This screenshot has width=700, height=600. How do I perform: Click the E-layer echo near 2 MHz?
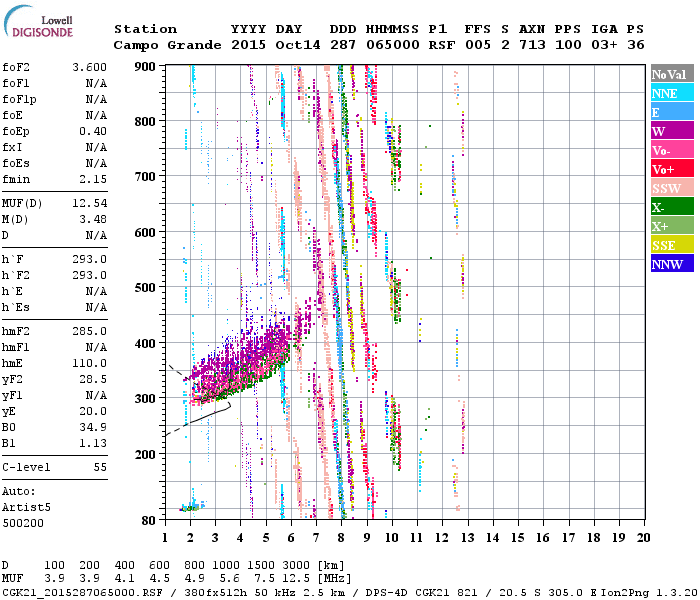click(193, 506)
